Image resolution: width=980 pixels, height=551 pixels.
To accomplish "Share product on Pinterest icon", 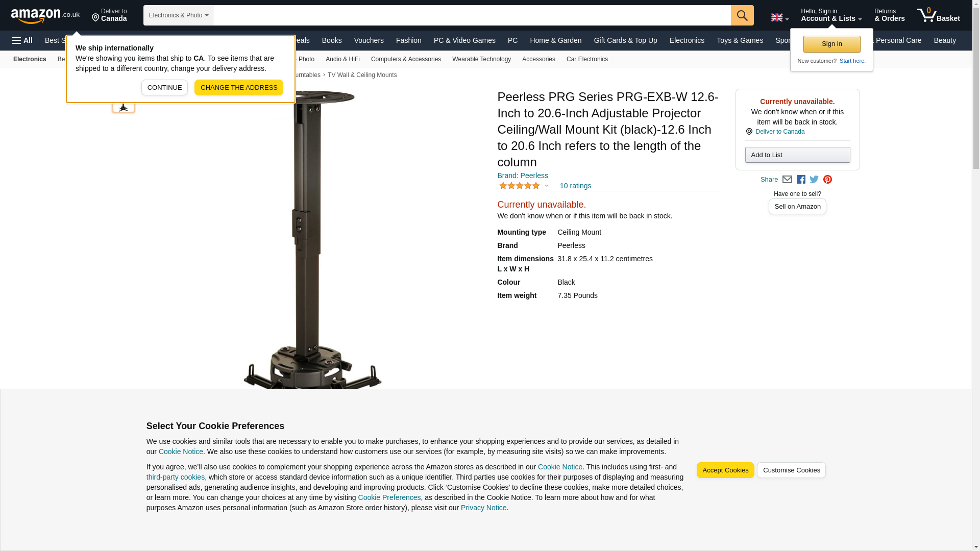I will tap(827, 180).
